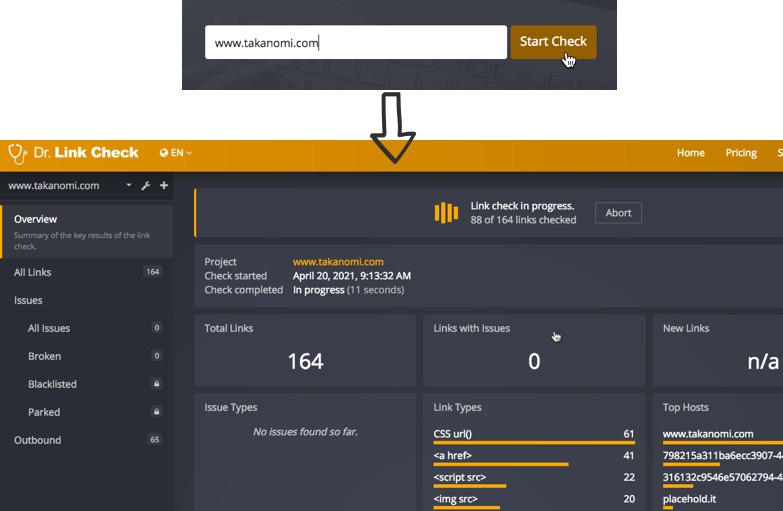Screen dimensions: 783x511
Task: Select <a href> link type row
Action: tap(534, 457)
